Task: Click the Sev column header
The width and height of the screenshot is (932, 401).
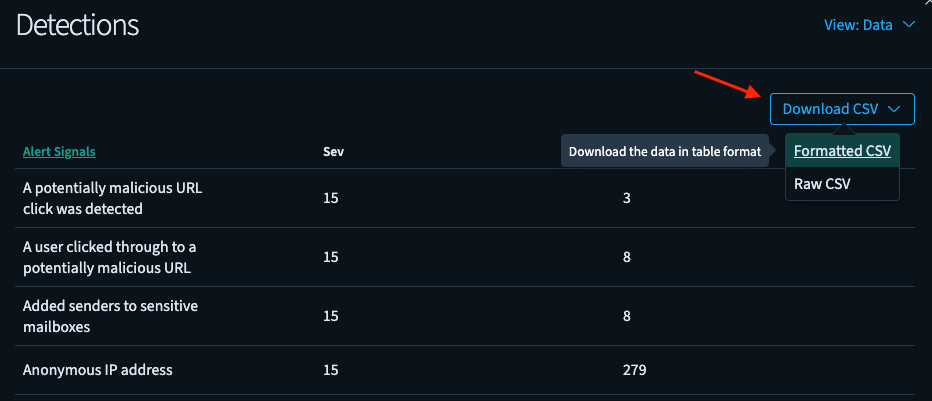Action: pyautogui.click(x=333, y=152)
